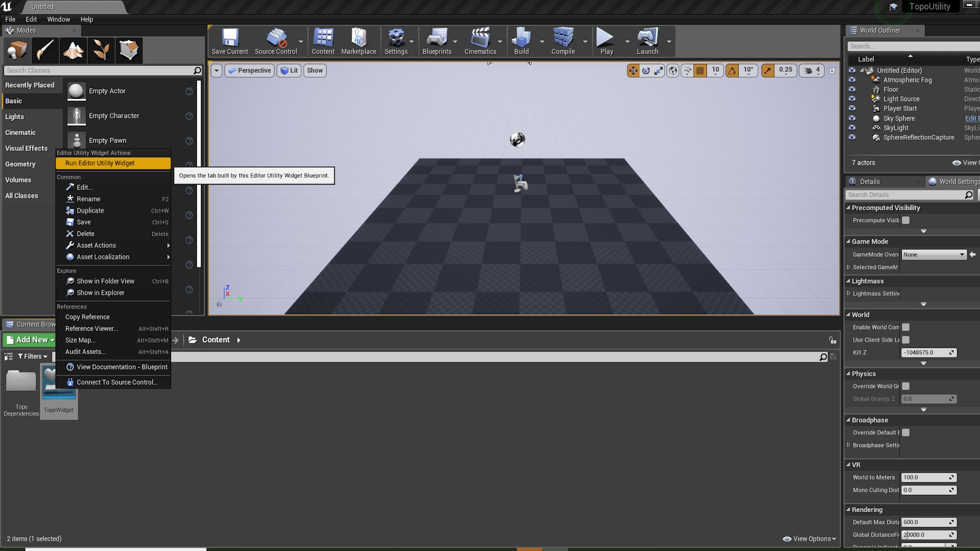Select the Paint mode brush icon
980x551 pixels.
click(x=45, y=50)
